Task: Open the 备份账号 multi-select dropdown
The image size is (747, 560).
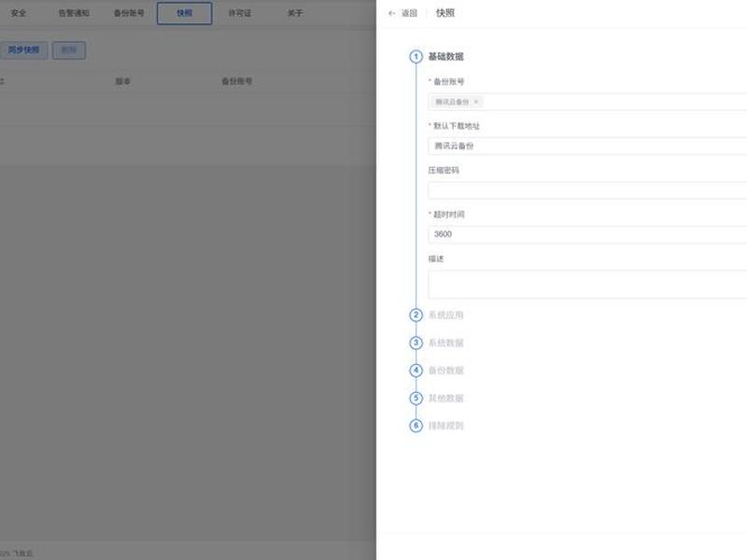Action: click(587, 102)
